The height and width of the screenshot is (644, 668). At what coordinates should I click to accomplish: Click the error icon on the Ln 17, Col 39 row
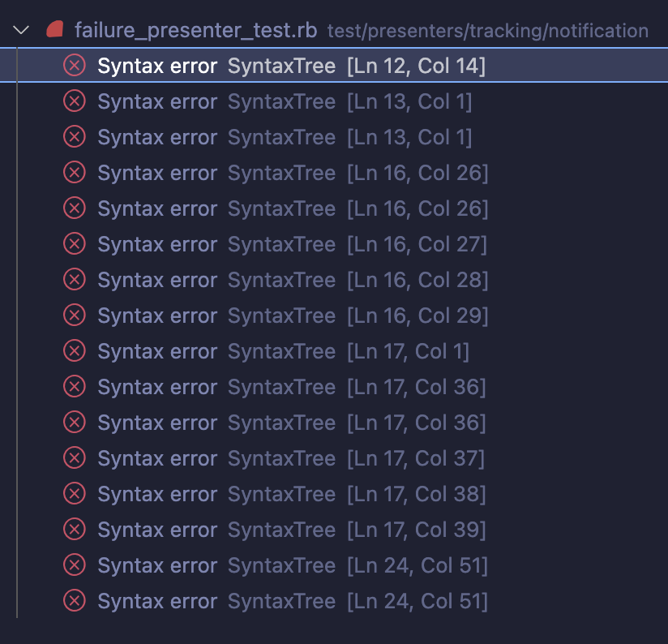click(x=75, y=530)
